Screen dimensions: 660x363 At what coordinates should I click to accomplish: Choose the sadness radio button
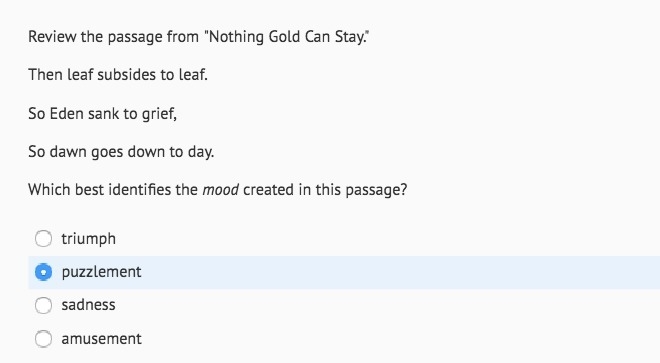click(x=43, y=305)
